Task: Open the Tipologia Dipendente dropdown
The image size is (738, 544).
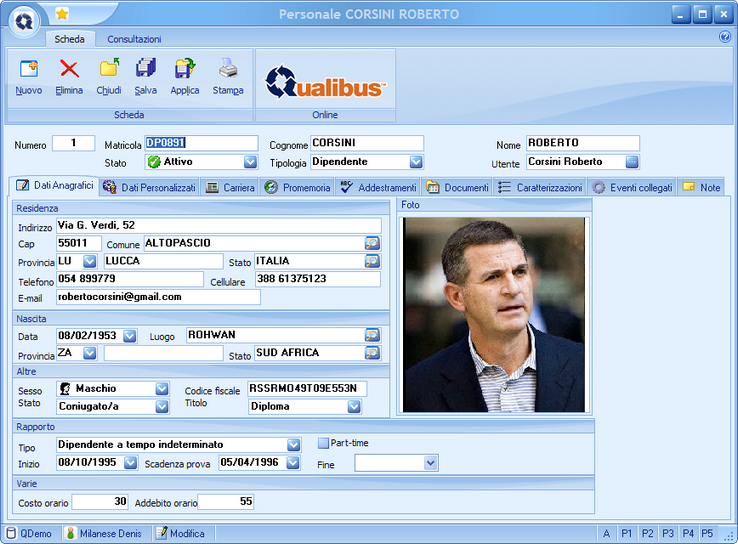Action: coord(416,162)
